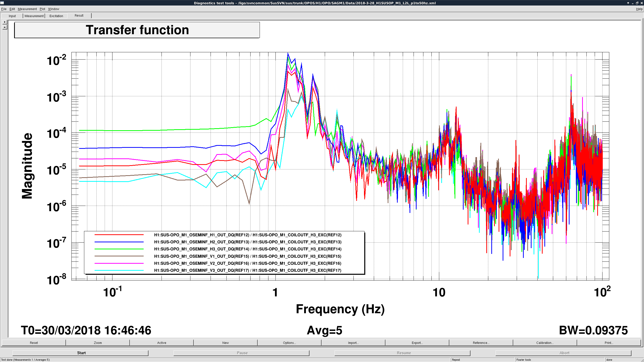
Task: Click the Pause button
Action: [241, 353]
